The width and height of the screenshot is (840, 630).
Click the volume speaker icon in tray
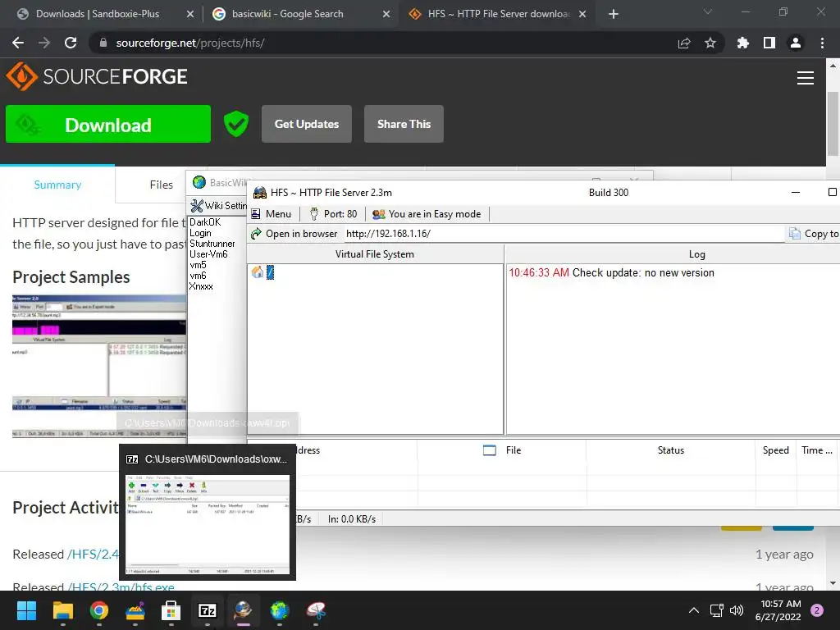[737, 610]
